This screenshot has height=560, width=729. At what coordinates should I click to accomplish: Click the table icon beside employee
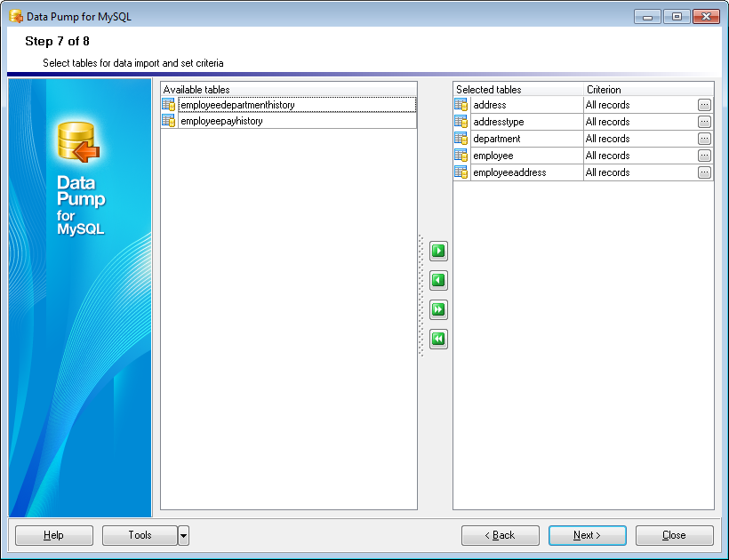[x=461, y=156]
